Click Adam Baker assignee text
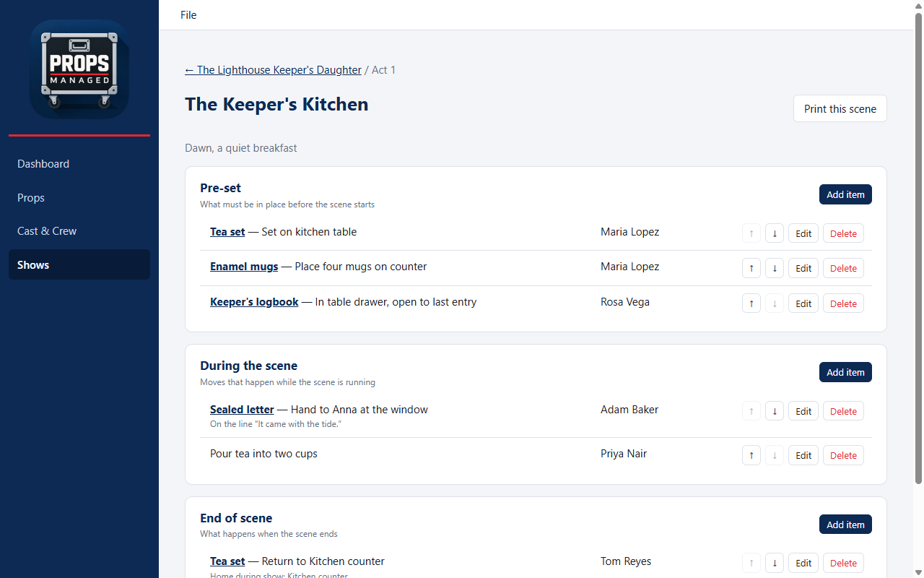Screen dimensions: 924x578 click(629, 410)
